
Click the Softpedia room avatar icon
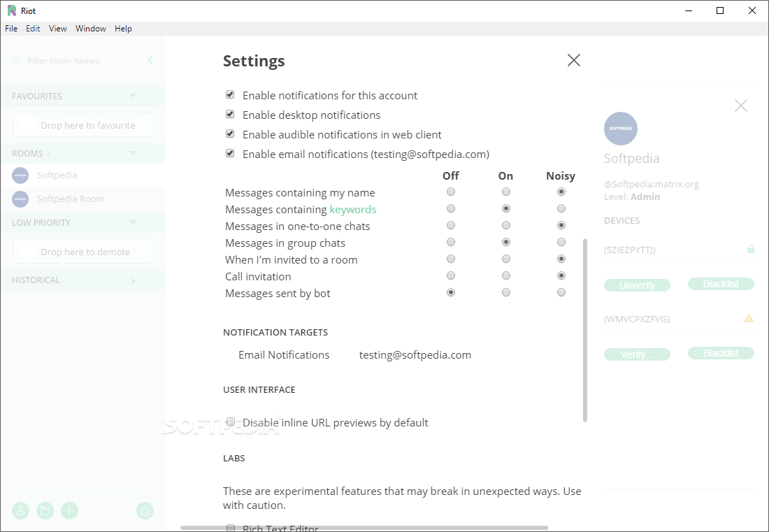tap(20, 175)
